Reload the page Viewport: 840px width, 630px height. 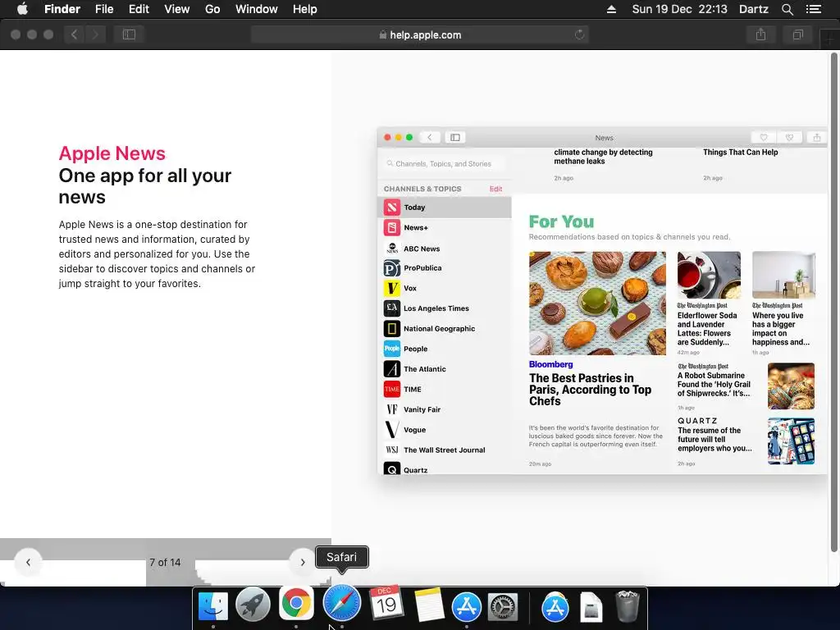click(579, 34)
